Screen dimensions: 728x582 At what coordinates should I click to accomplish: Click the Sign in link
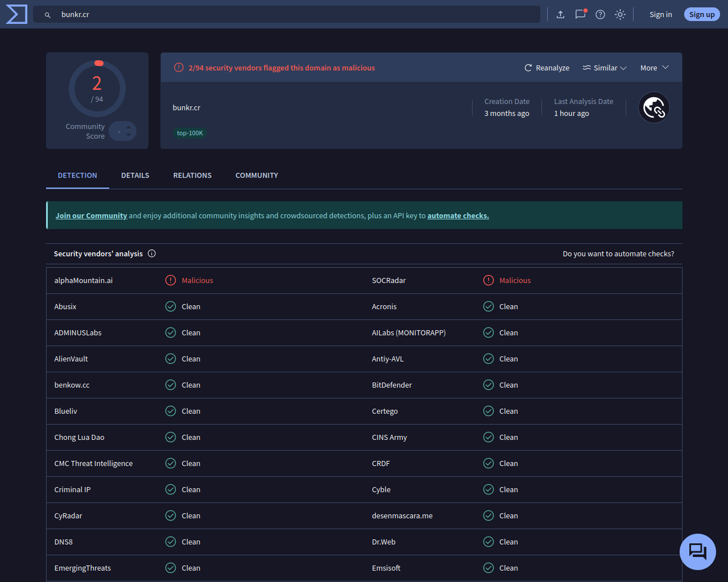(x=661, y=15)
